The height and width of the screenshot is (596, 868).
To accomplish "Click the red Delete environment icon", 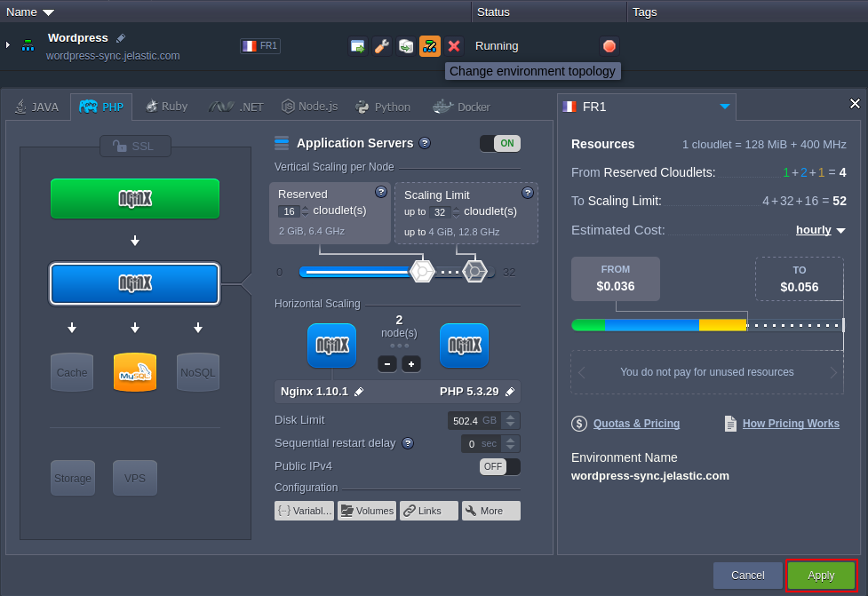I will point(454,45).
